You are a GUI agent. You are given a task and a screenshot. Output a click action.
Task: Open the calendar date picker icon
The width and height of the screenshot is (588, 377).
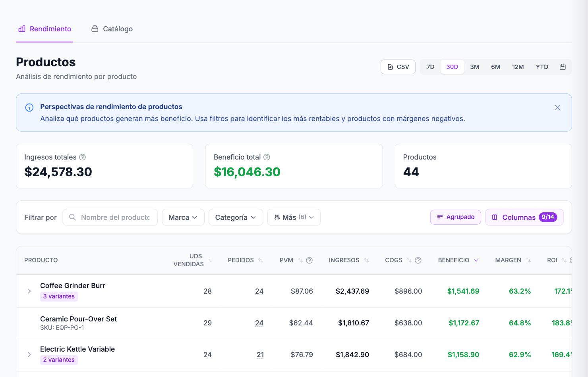[563, 67]
